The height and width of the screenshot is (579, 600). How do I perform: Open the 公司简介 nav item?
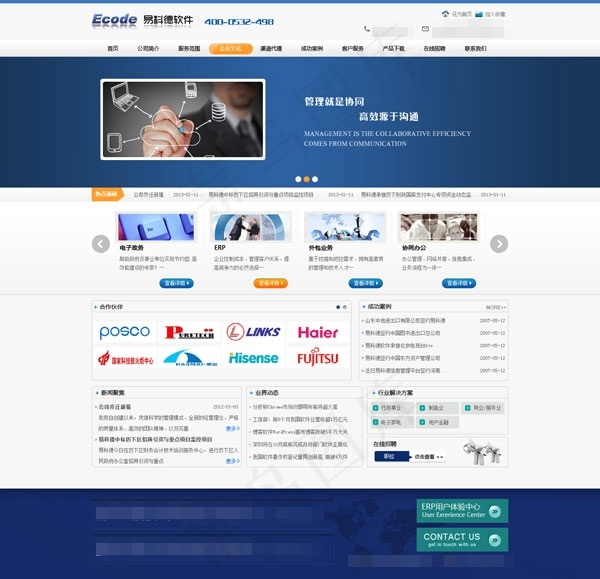point(148,49)
